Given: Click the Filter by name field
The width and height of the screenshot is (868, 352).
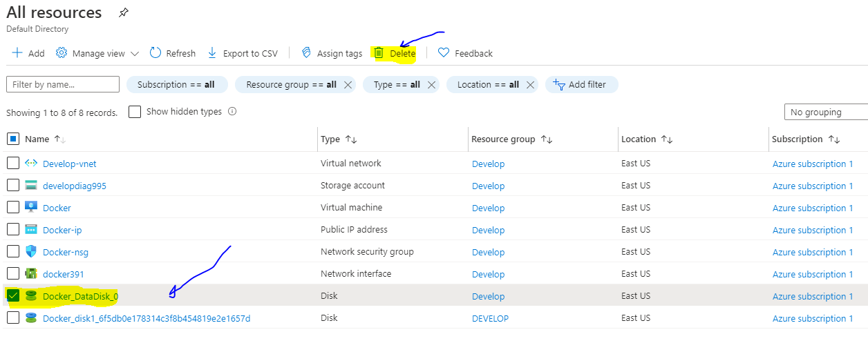Looking at the screenshot, I should (63, 84).
